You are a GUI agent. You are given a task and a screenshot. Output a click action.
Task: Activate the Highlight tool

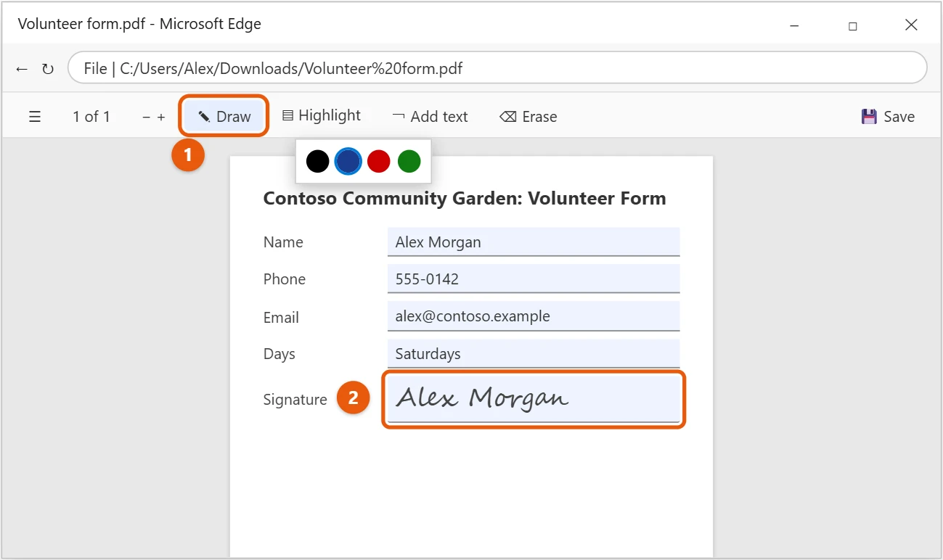pos(322,115)
